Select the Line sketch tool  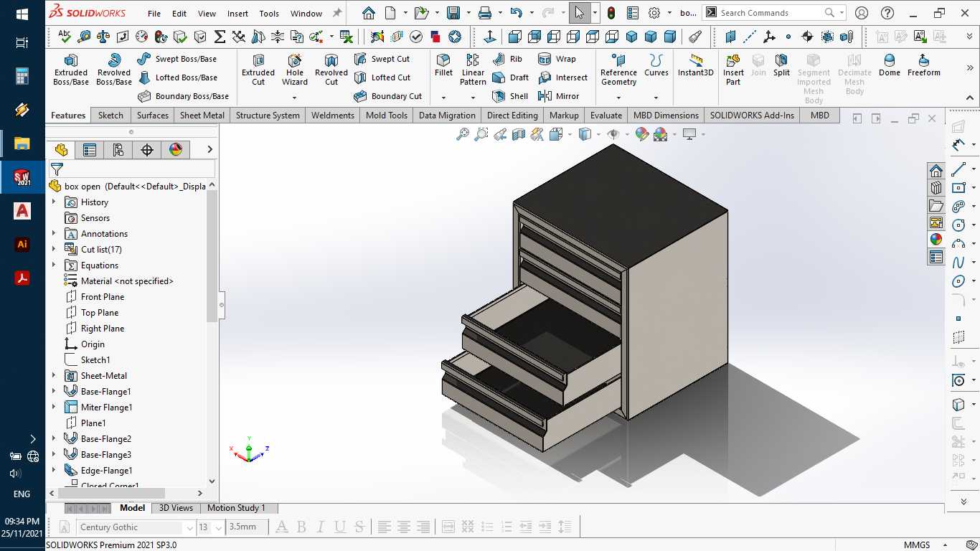coord(958,170)
